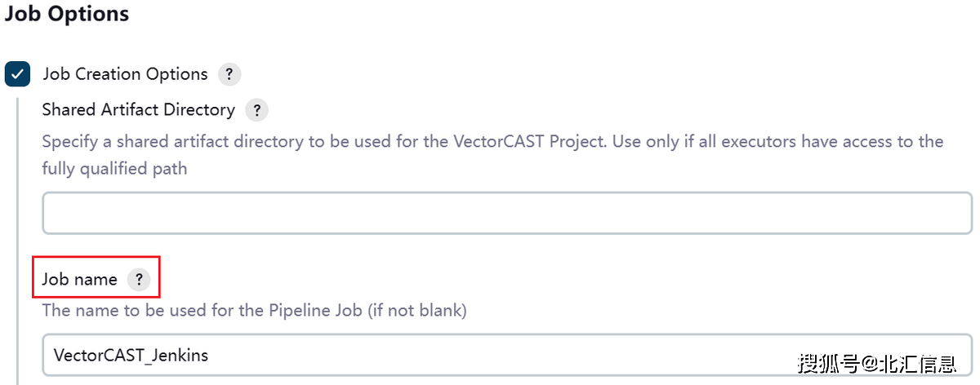Open help for Shared Artifact Directory
The image size is (980, 385).
pos(256,110)
